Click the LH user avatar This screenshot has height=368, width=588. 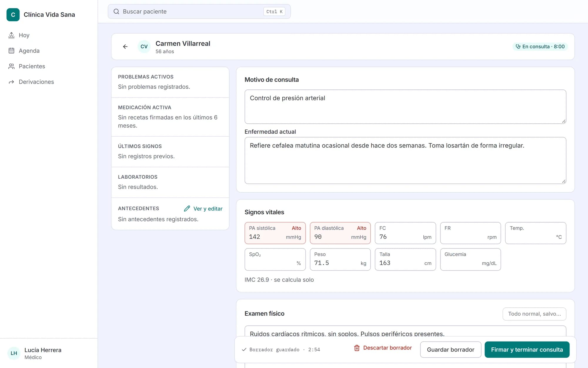[x=14, y=353]
